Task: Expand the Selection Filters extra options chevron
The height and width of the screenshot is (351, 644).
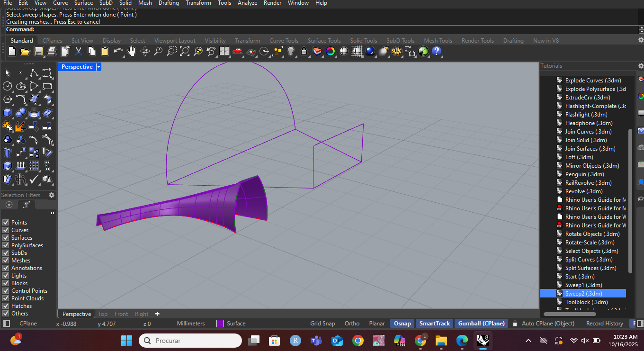Action: (x=52, y=213)
